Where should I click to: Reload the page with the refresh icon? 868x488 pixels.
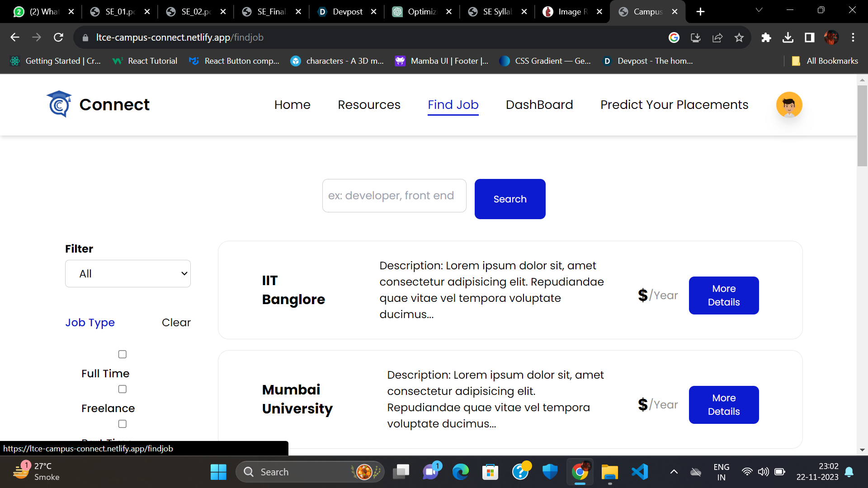click(58, 38)
